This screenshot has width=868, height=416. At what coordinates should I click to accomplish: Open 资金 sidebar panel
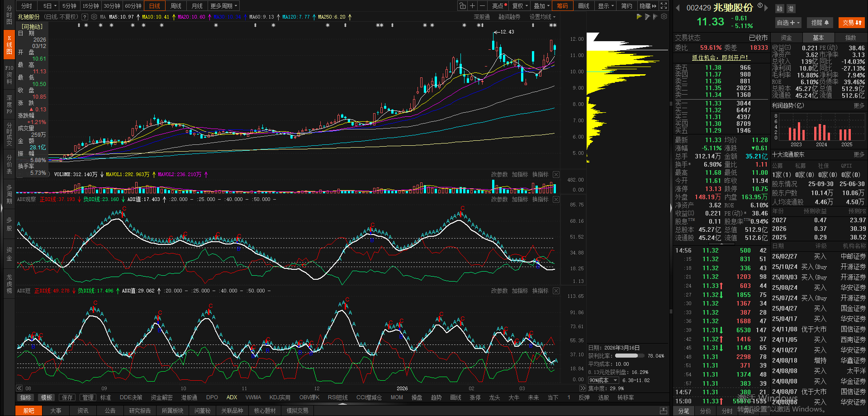pos(9,254)
